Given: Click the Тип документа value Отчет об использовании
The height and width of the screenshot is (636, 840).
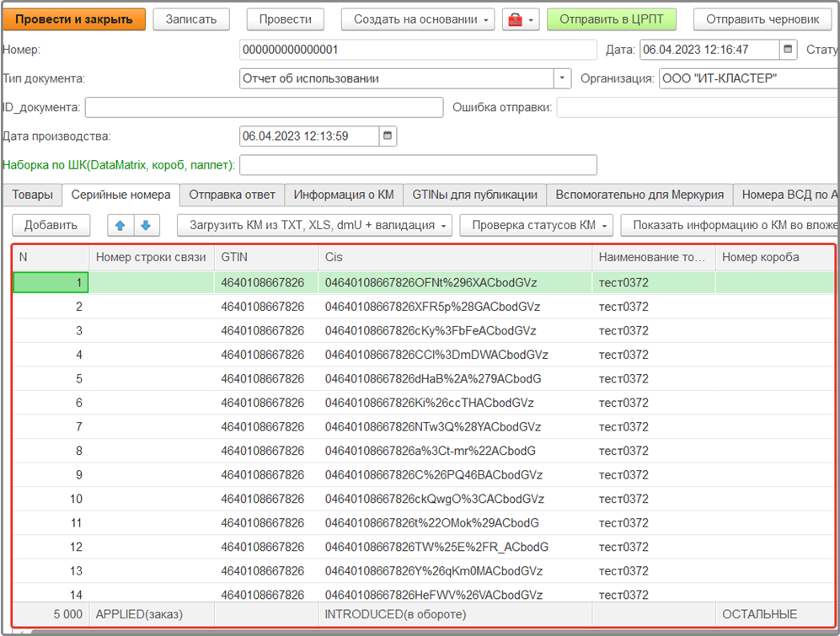Looking at the screenshot, I should (x=397, y=78).
